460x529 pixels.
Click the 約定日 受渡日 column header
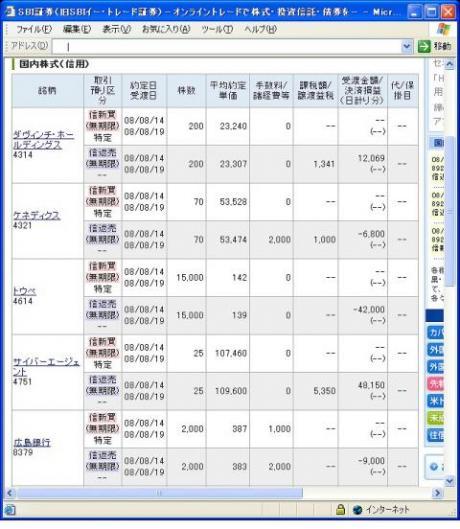tap(144, 90)
